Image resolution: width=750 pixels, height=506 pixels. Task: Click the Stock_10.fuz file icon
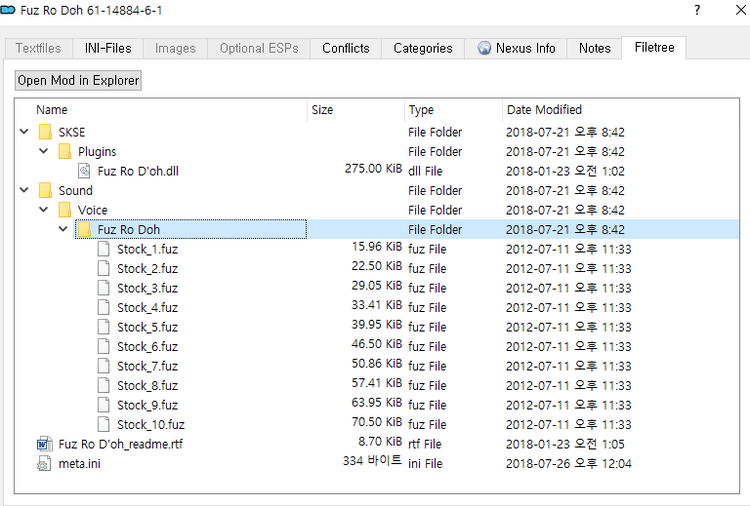(104, 424)
